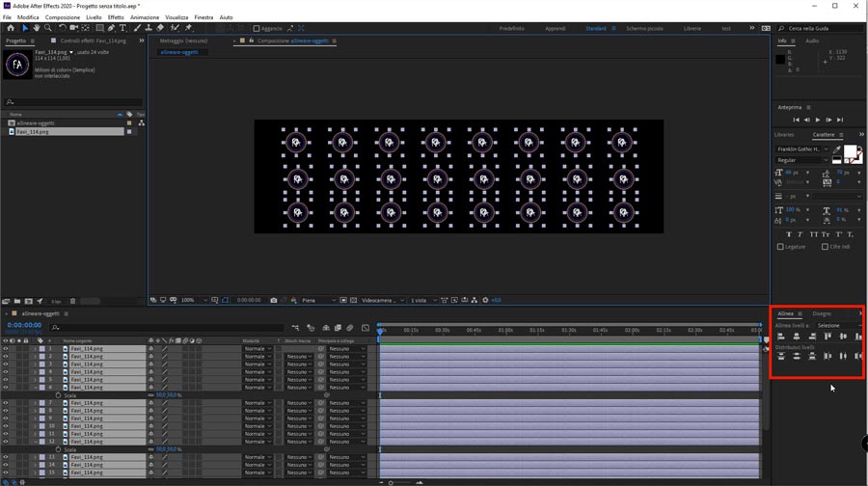Screen dimensions: 868x486
Task: Open the Effetto menu
Action: [x=116, y=17]
